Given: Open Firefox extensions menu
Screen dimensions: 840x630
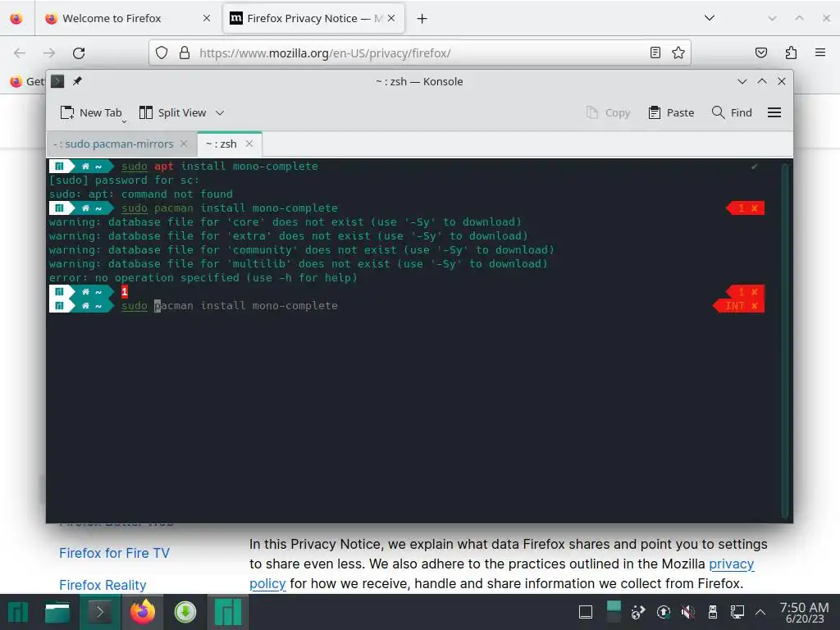Looking at the screenshot, I should (x=791, y=52).
